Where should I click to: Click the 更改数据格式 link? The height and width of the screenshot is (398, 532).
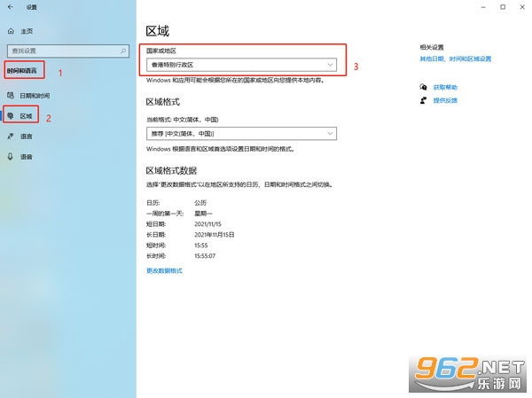tap(164, 270)
